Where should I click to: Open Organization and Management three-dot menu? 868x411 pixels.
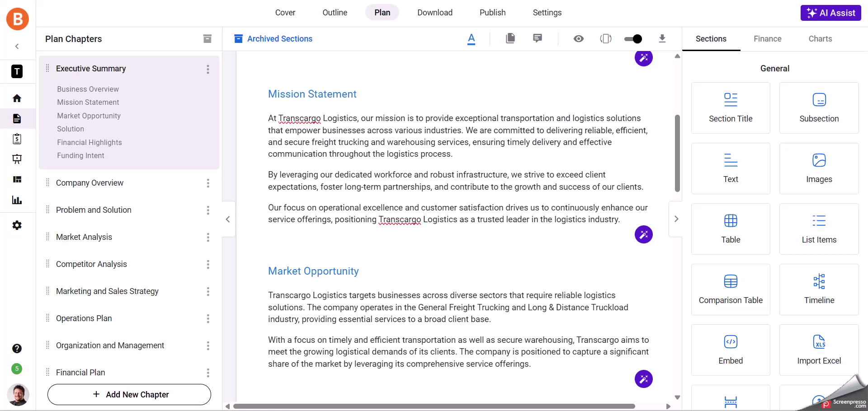coord(208,346)
